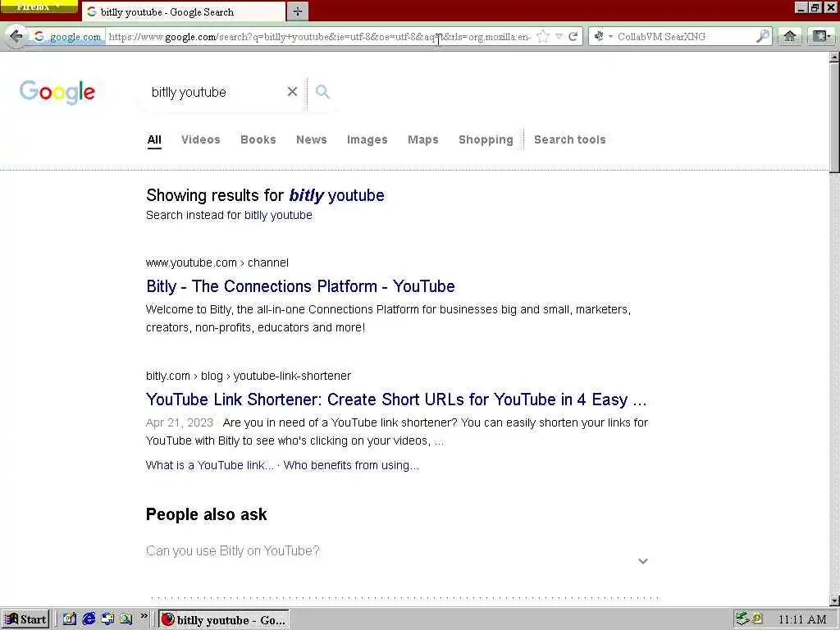The width and height of the screenshot is (840, 630).
Task: Open the Firefox application menu
Action: coord(39,7)
